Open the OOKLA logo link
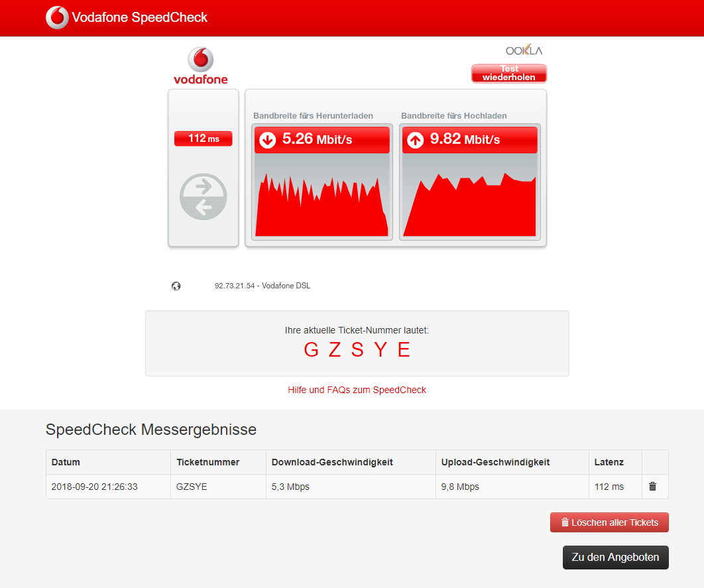 (524, 50)
